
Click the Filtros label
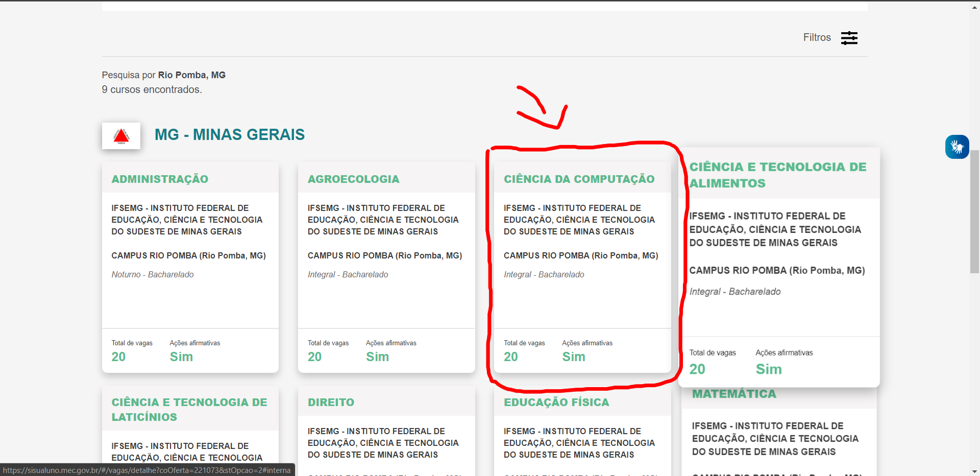[x=817, y=38]
